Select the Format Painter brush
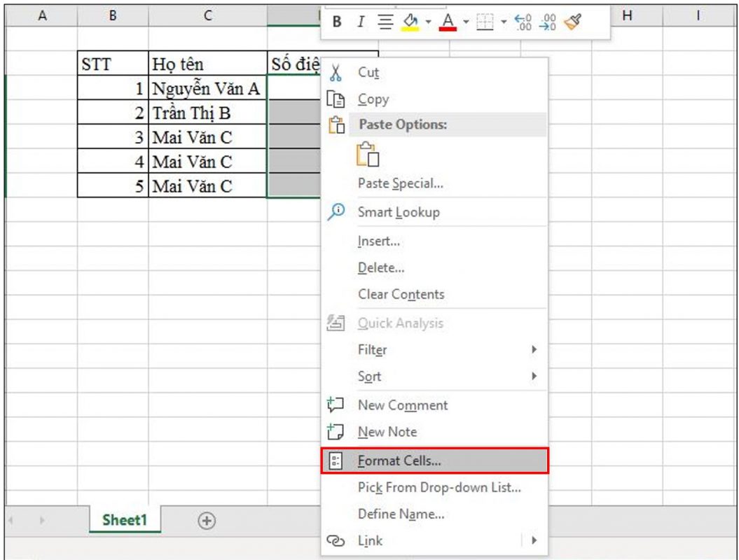This screenshot has width=739, height=560. [x=572, y=22]
